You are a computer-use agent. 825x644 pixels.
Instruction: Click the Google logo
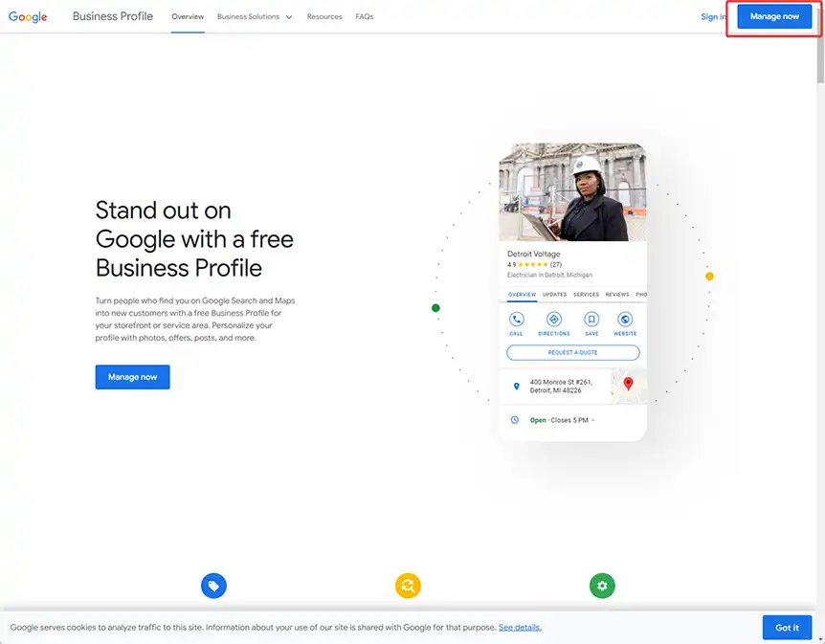[28, 17]
